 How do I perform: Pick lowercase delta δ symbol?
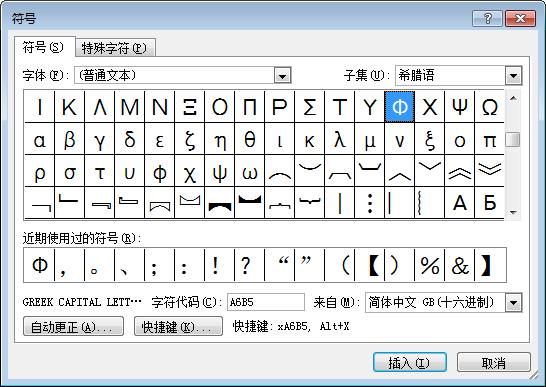130,139
